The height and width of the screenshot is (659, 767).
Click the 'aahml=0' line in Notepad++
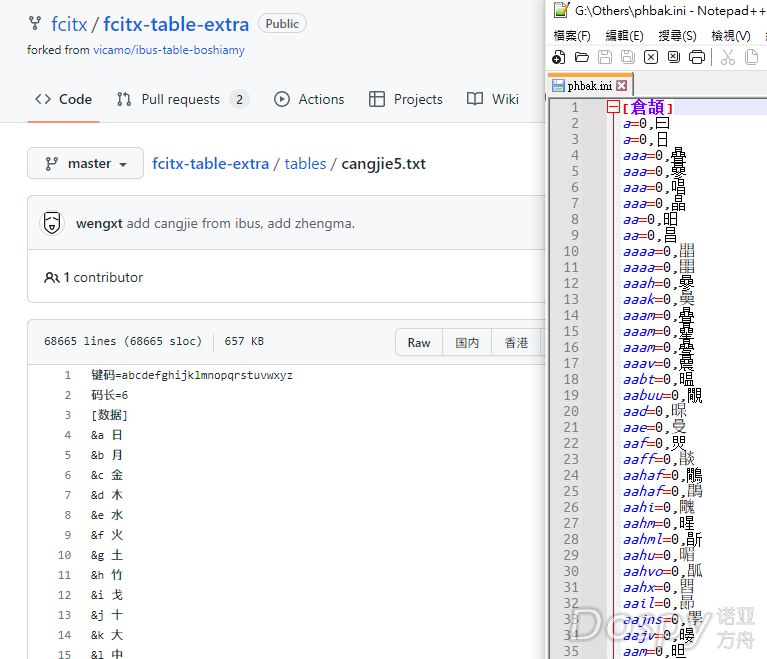tap(663, 539)
